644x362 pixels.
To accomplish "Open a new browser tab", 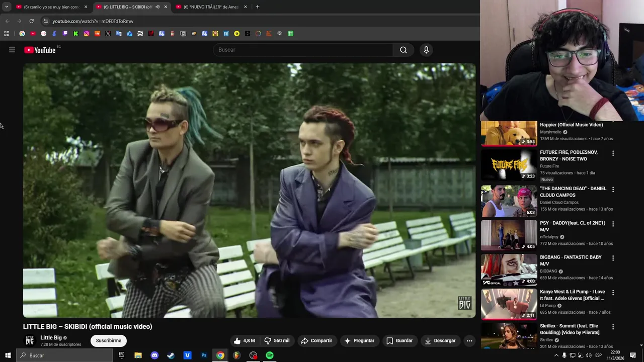I will [258, 7].
